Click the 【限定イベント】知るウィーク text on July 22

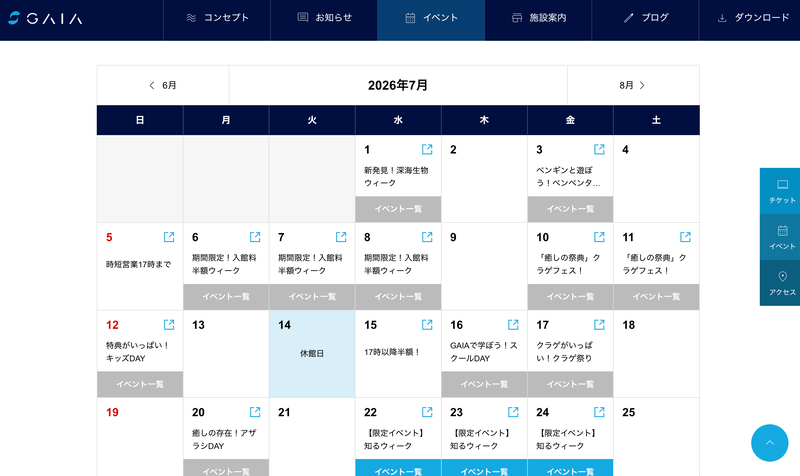point(394,439)
